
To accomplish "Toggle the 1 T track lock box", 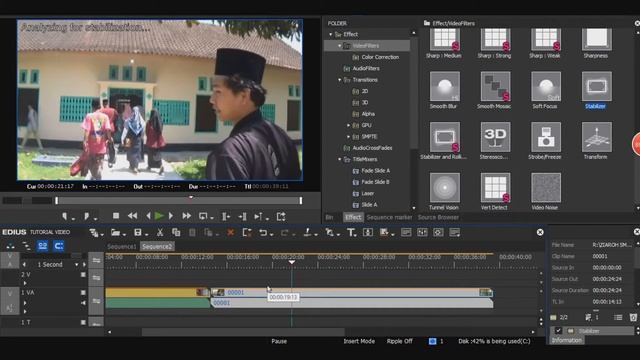I will [83, 322].
